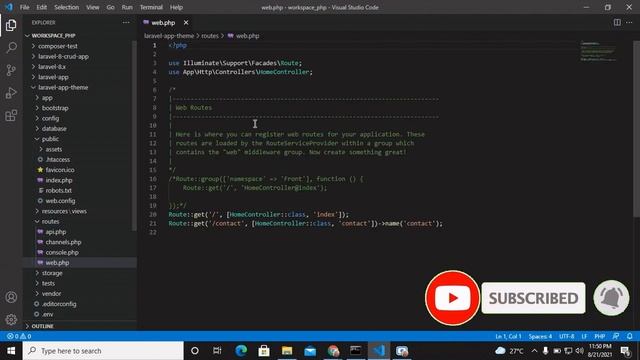
Task: Open the Source Control view
Action: click(11, 70)
